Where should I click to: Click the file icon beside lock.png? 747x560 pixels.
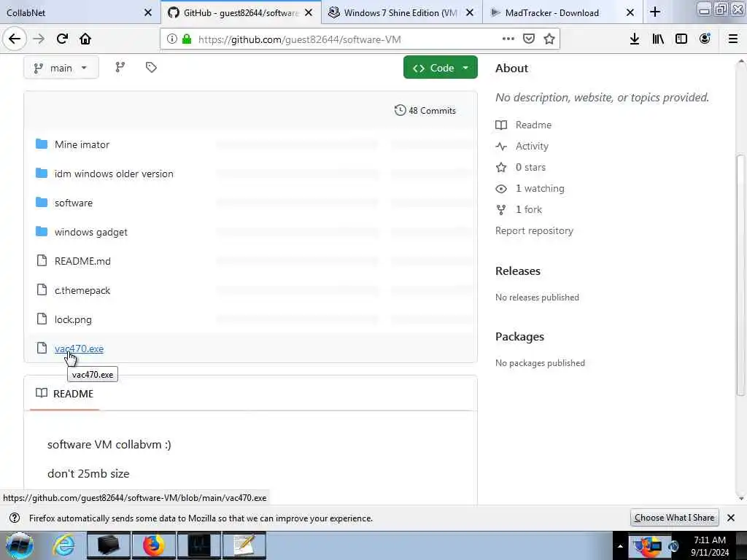pyautogui.click(x=42, y=319)
